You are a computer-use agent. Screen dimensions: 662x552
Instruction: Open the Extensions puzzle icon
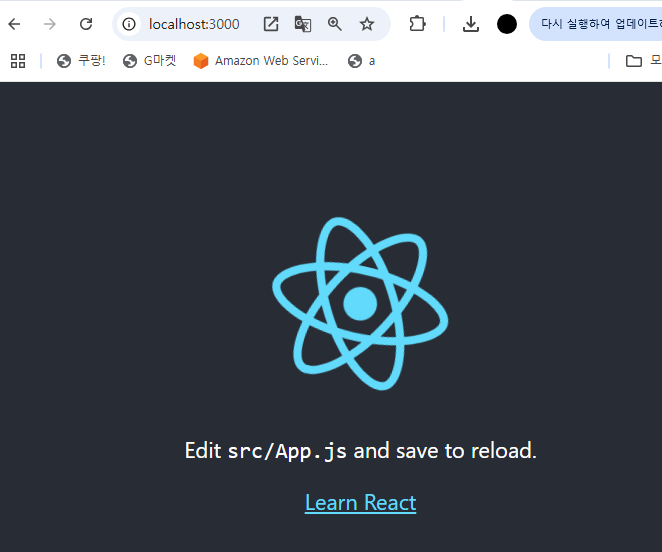(417, 24)
